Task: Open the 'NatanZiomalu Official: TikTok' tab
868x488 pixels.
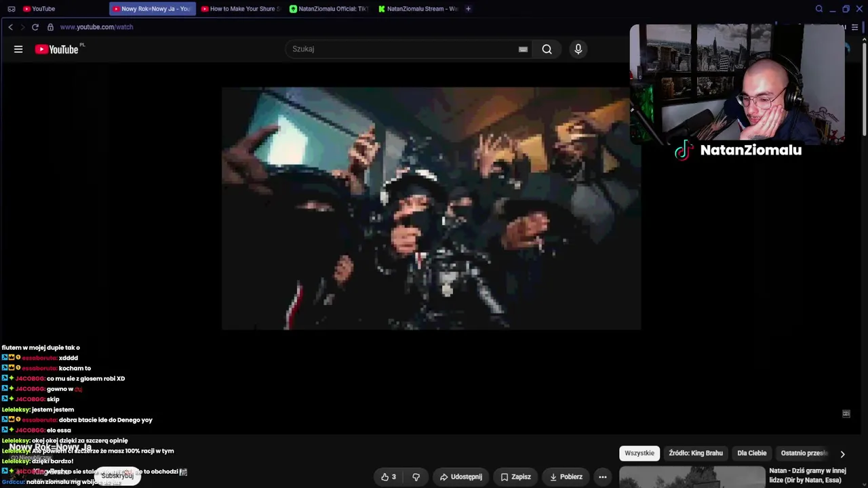Action: (x=328, y=9)
